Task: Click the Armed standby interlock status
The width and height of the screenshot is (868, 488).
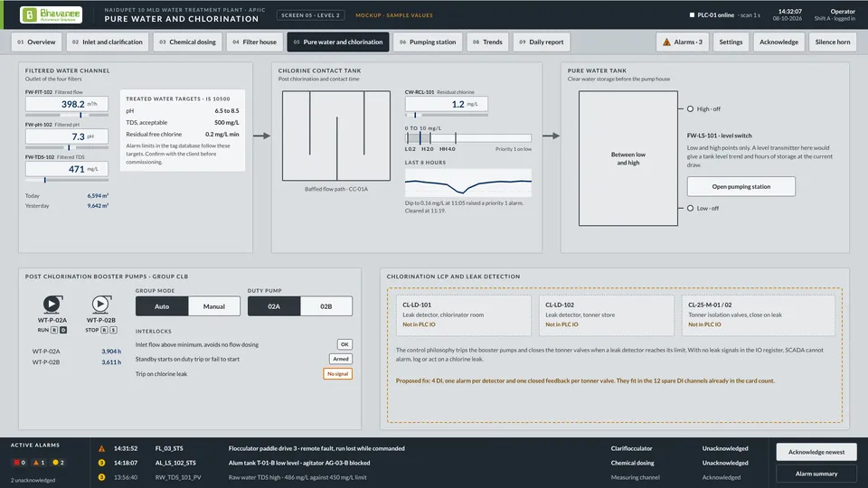Action: [x=341, y=359]
